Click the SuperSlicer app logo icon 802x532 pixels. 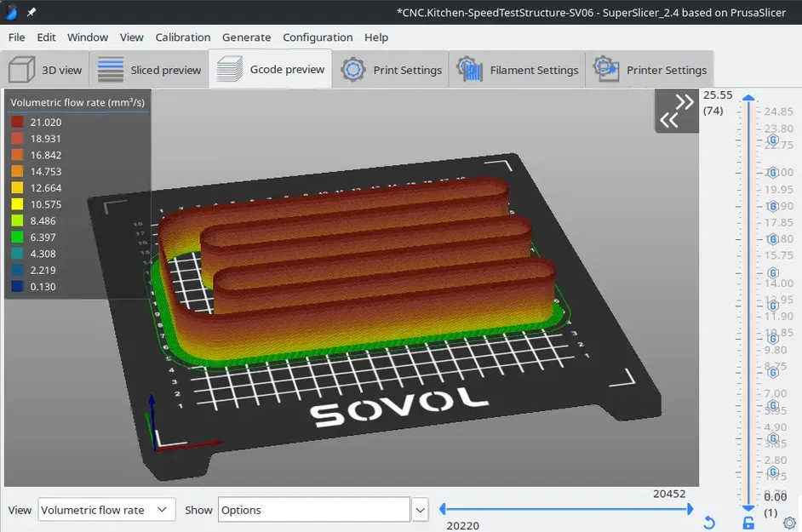point(12,12)
